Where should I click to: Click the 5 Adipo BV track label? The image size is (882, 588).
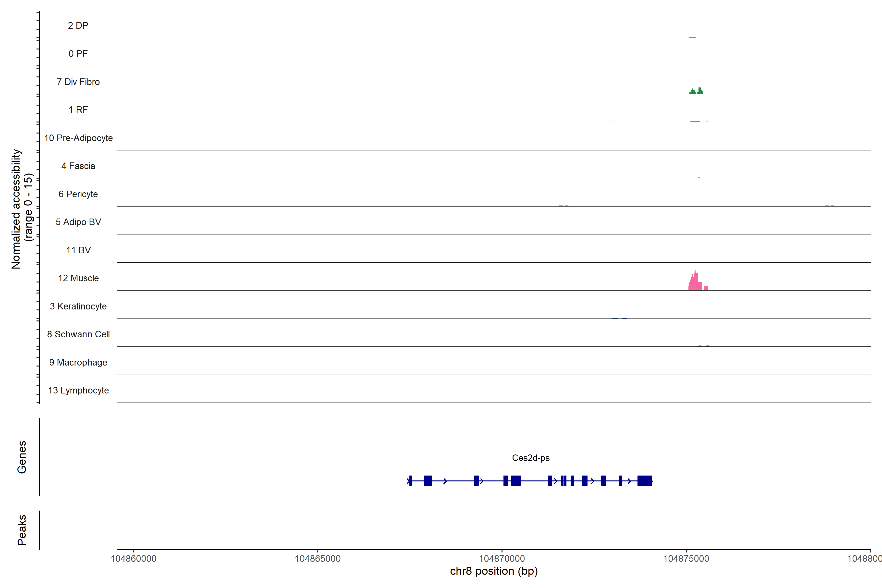pyautogui.click(x=78, y=222)
